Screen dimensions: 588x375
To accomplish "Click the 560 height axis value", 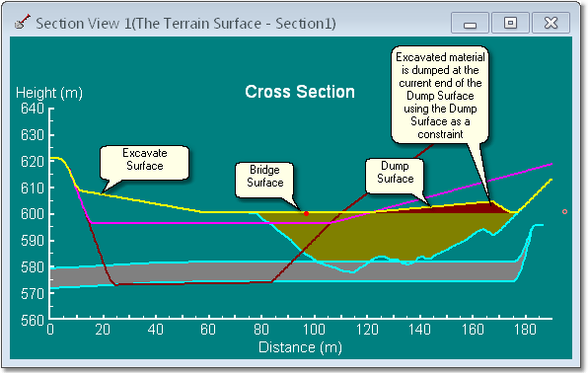I will [33, 321].
